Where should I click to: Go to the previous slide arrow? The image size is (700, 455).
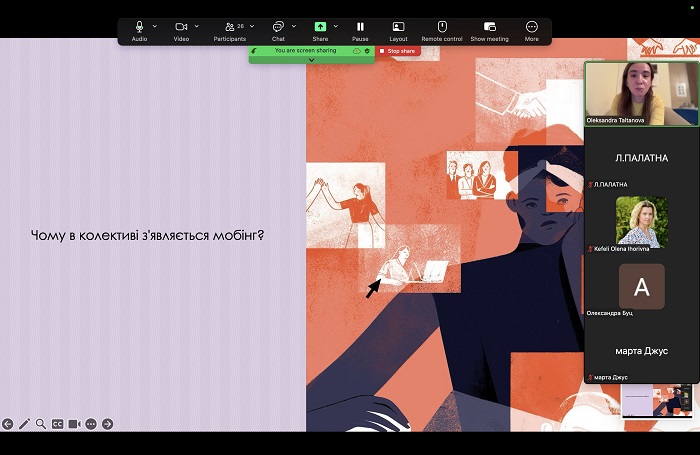click(8, 424)
